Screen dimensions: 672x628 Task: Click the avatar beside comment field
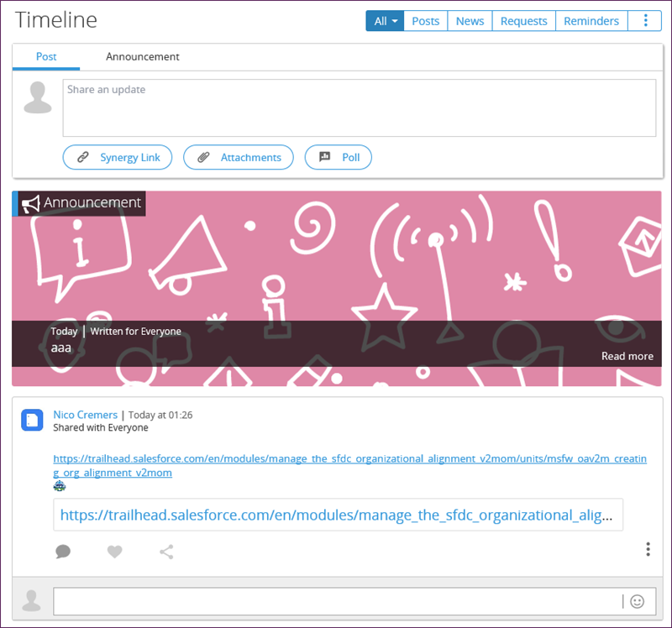[x=31, y=600]
